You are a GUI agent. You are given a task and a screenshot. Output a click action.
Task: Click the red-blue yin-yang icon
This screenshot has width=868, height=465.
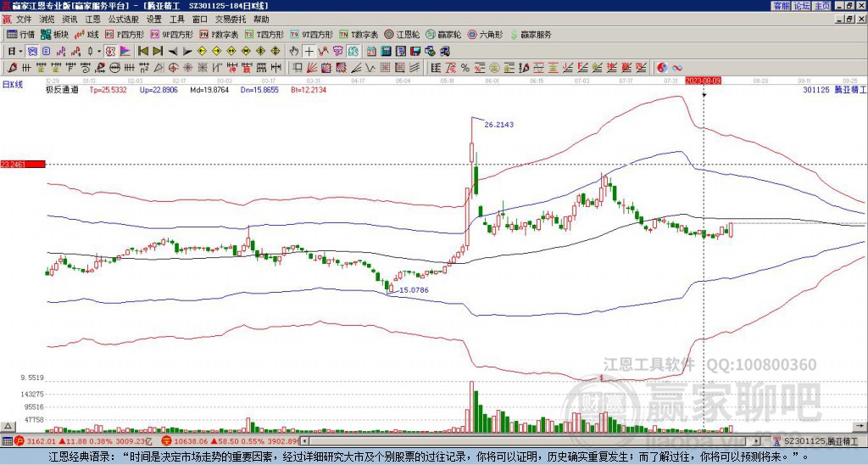[x=662, y=68]
